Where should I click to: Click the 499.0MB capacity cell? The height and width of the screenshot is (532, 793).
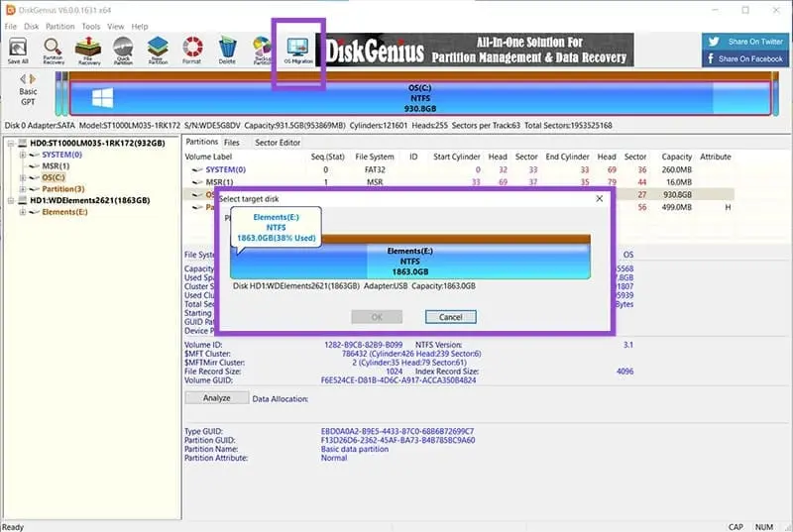(x=677, y=207)
